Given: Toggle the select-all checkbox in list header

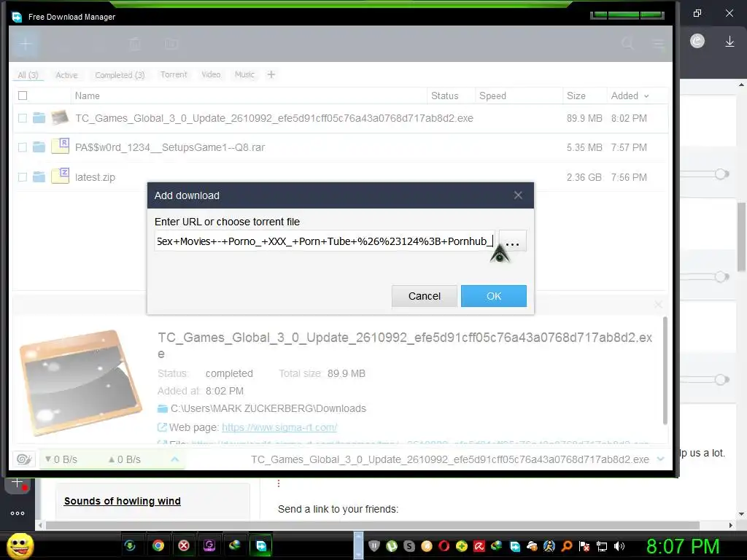Looking at the screenshot, I should [23, 96].
